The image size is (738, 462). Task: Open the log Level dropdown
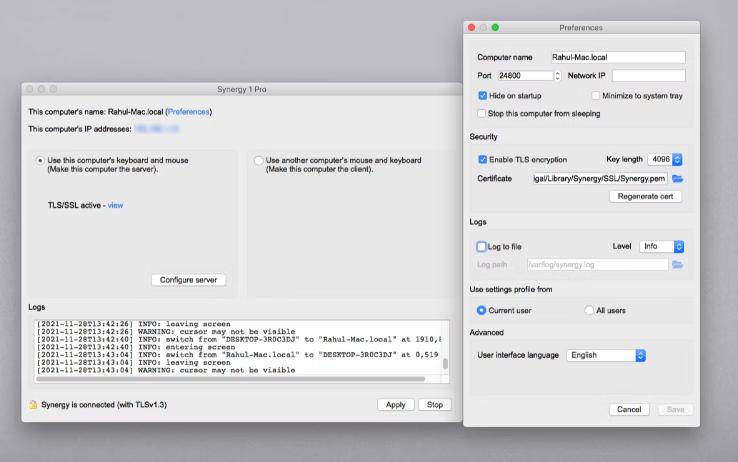point(661,247)
